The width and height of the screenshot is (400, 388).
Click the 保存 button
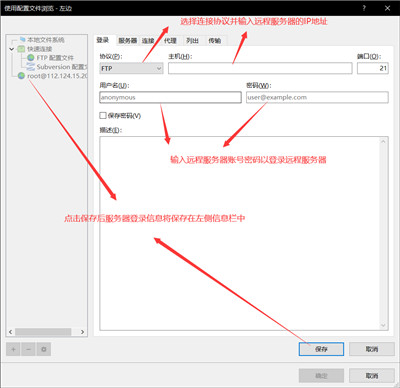321,349
